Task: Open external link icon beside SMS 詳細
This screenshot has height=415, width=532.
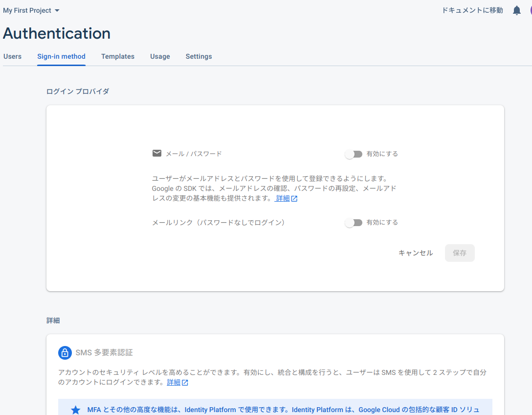Action: tap(185, 383)
